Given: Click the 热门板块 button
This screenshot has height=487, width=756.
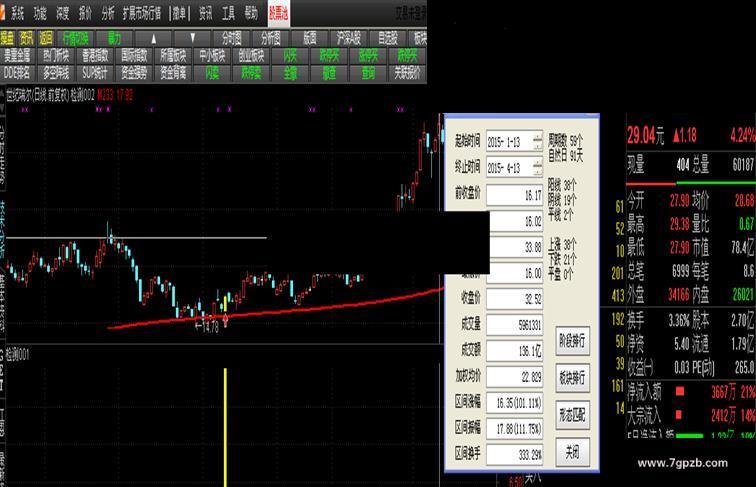Looking at the screenshot, I should pyautogui.click(x=56, y=56).
